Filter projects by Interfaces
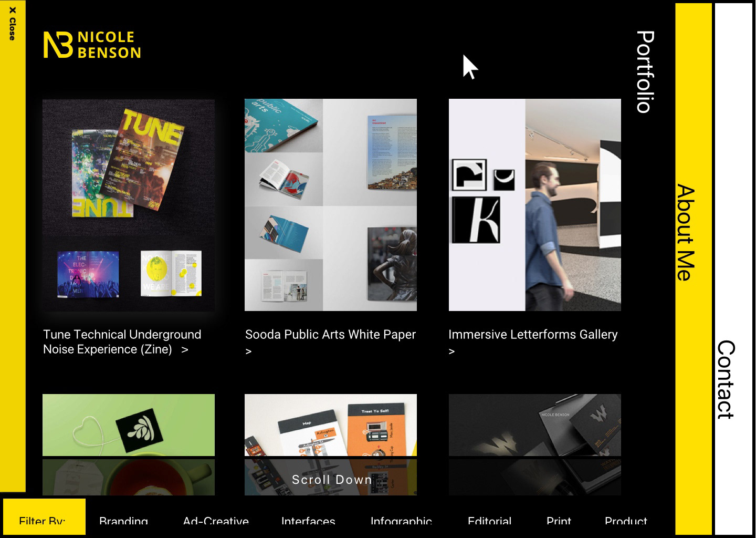 [308, 520]
